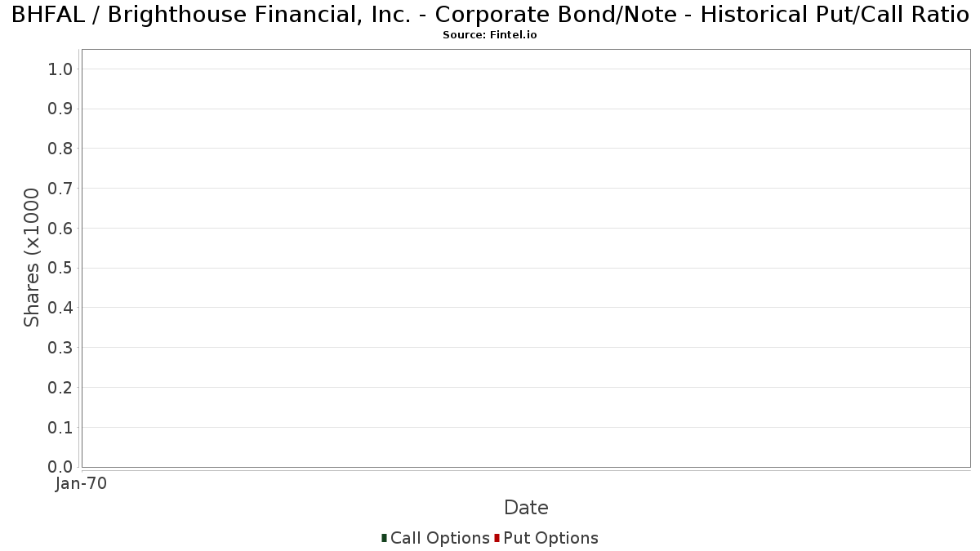980x551 pixels.
Task: Click the 0.5 y-axis tick label
Action: point(61,269)
